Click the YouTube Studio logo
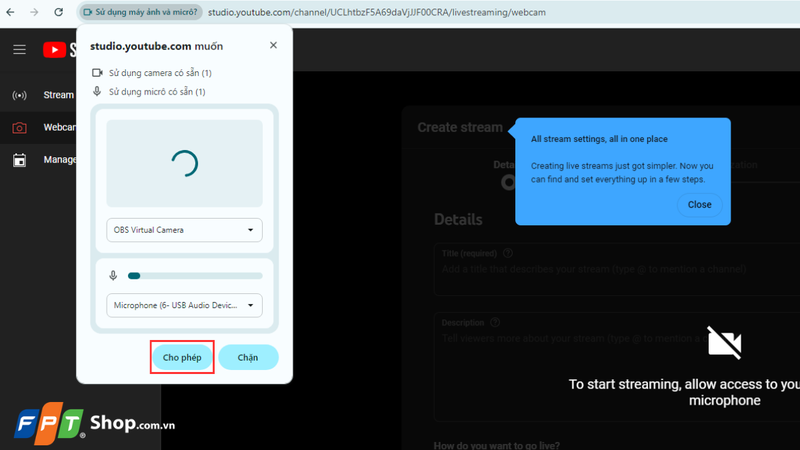800x450 pixels. pyautogui.click(x=60, y=49)
